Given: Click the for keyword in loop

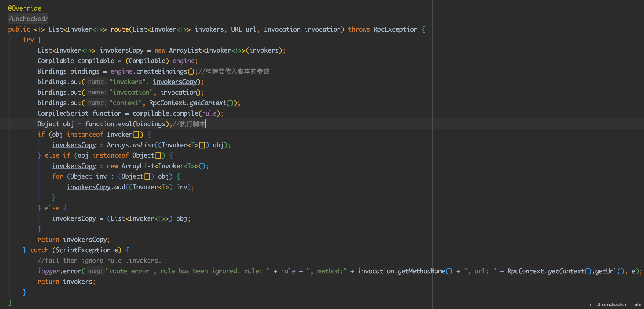Looking at the screenshot, I should tap(58, 176).
